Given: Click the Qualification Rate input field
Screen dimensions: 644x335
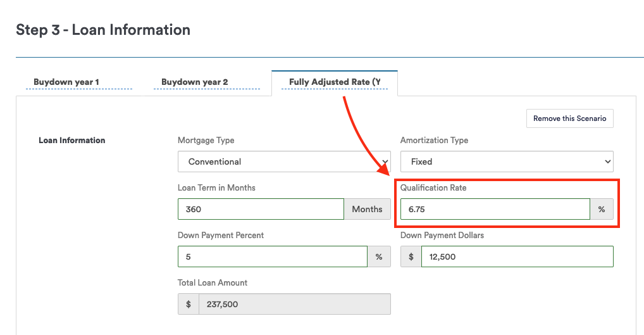Looking at the screenshot, I should click(495, 209).
